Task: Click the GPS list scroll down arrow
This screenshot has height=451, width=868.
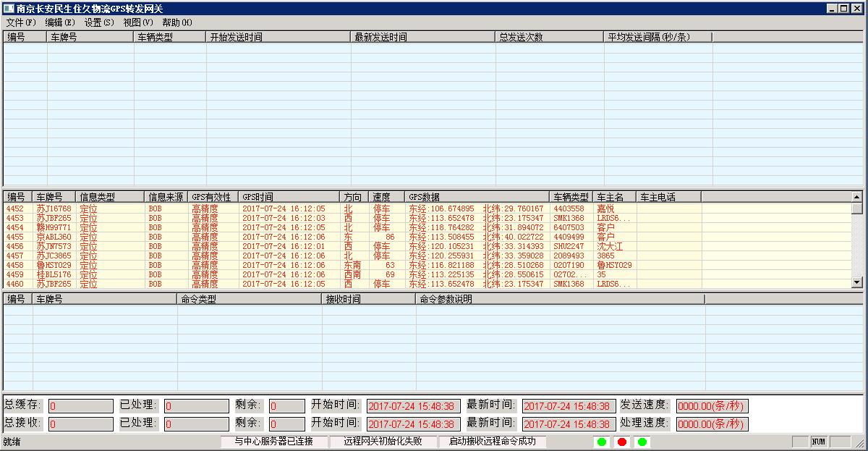Action: [857, 282]
